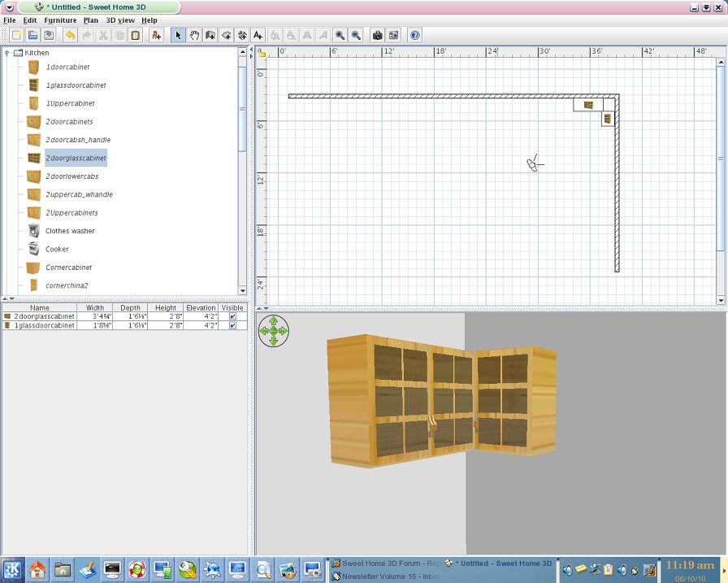
Task: Click the Zoom in magnifier icon
Action: click(340, 36)
